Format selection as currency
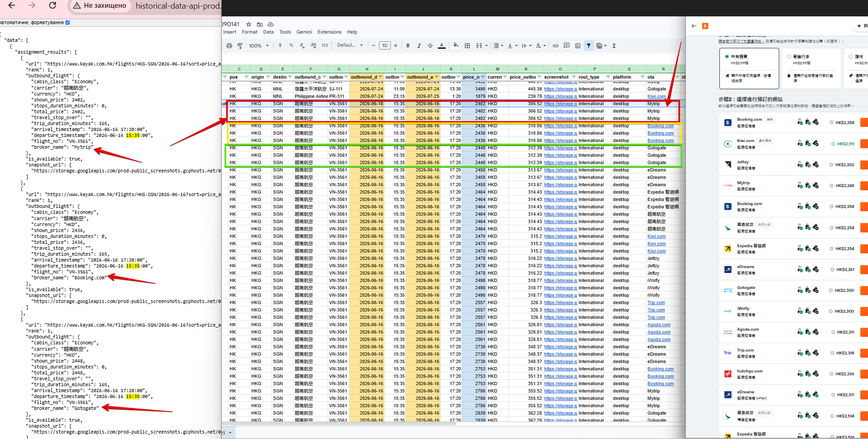Screen dimensions: 868x439 280,45
